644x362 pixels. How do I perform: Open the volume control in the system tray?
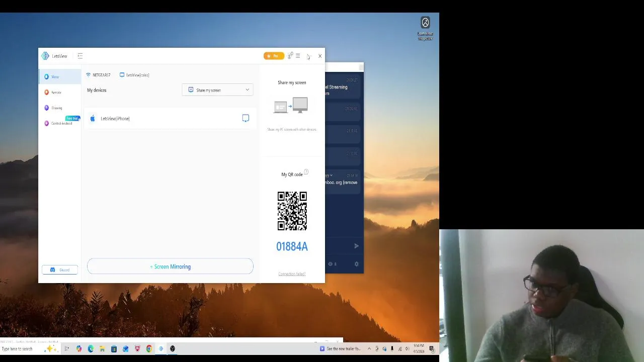pos(408,349)
